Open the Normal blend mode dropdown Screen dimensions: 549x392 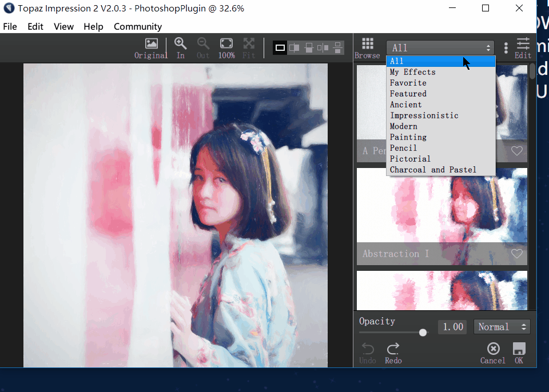click(x=502, y=327)
